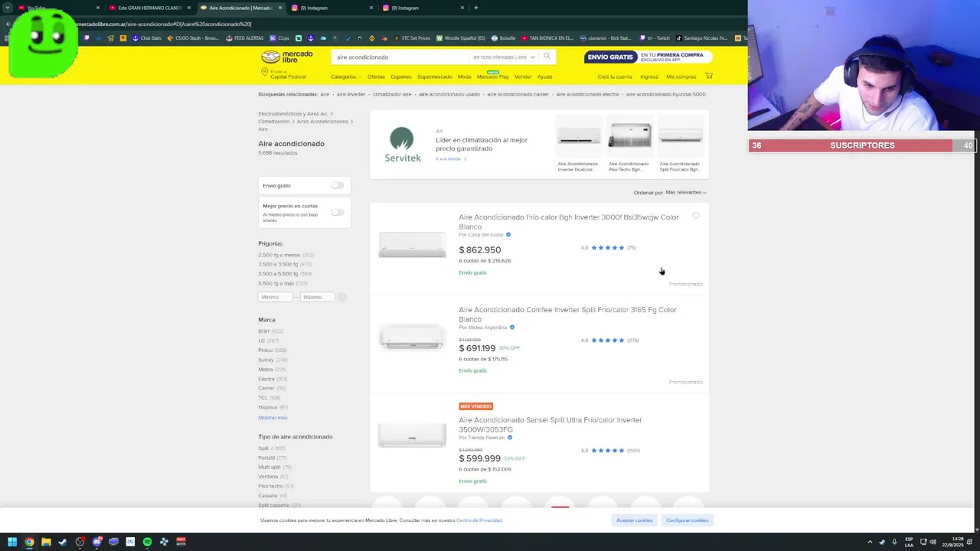Close the Aire Acondicionado Mercado Libre tab
The width and height of the screenshot is (980, 551).
[x=280, y=8]
